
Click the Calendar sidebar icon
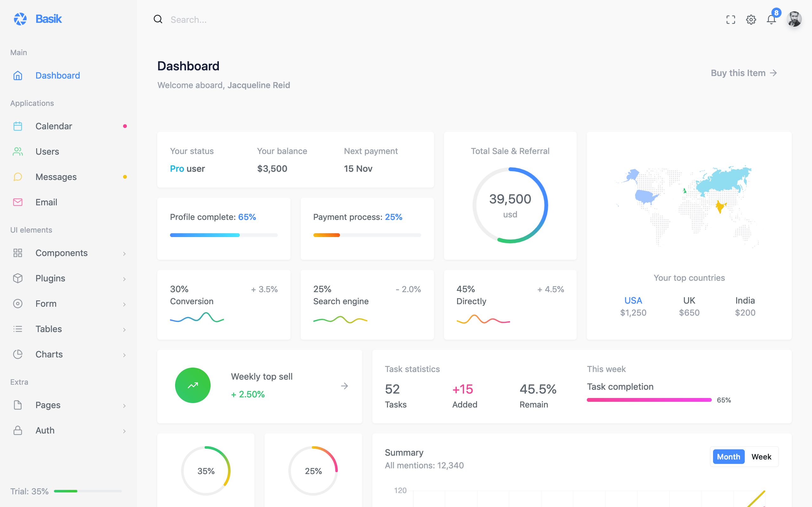click(18, 126)
